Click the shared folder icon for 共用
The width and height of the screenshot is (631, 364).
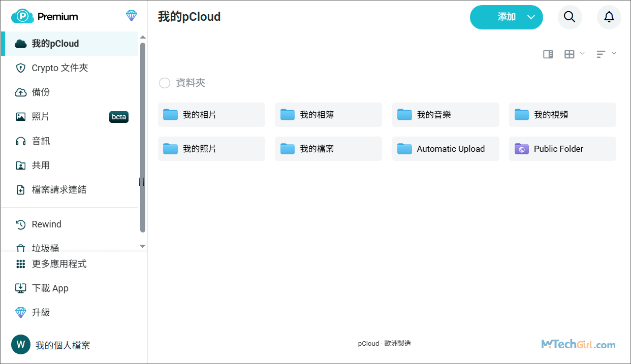[x=20, y=166]
